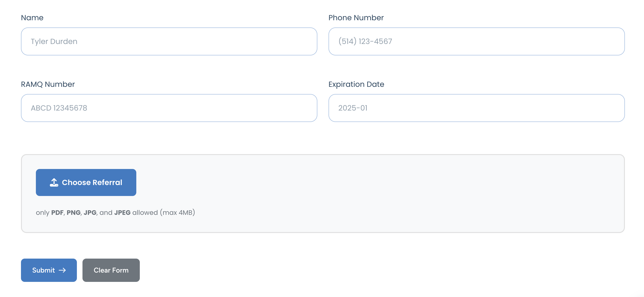Click the ABCD 12345678 placeholder text

pyautogui.click(x=59, y=108)
